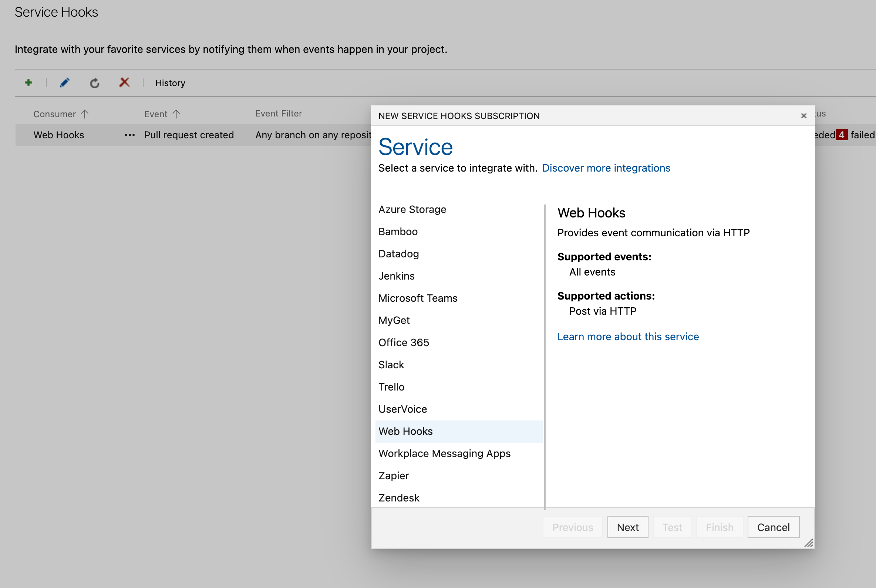The height and width of the screenshot is (588, 876).
Task: Click the Next button
Action: [x=628, y=527]
